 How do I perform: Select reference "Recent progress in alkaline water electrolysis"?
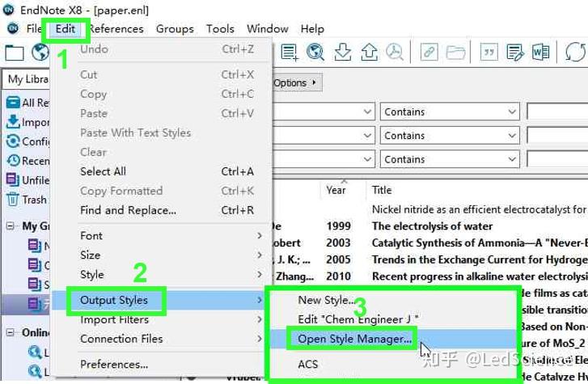[479, 276]
